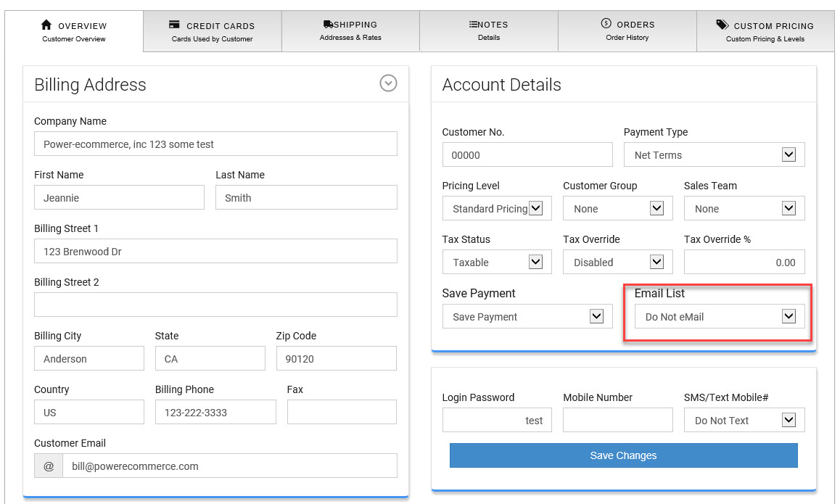Click the Company Name input field
The width and height of the screenshot is (840, 504).
215,144
